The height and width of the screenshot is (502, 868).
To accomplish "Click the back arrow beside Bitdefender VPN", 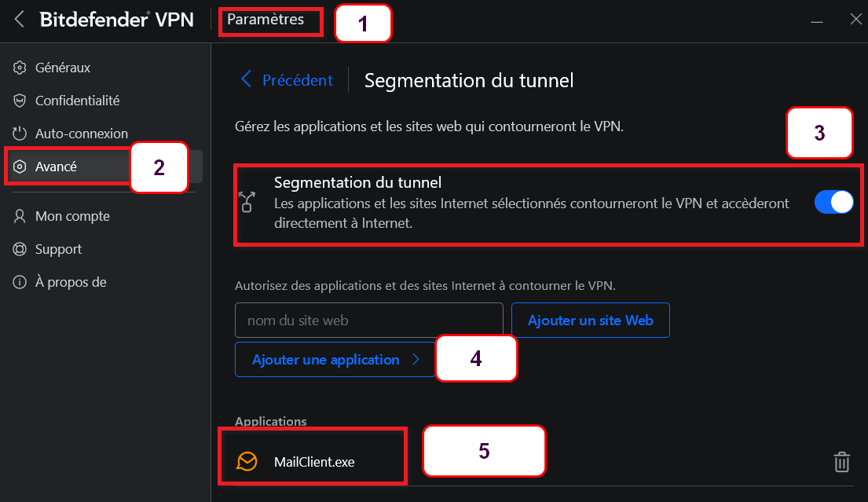I will tap(20, 20).
